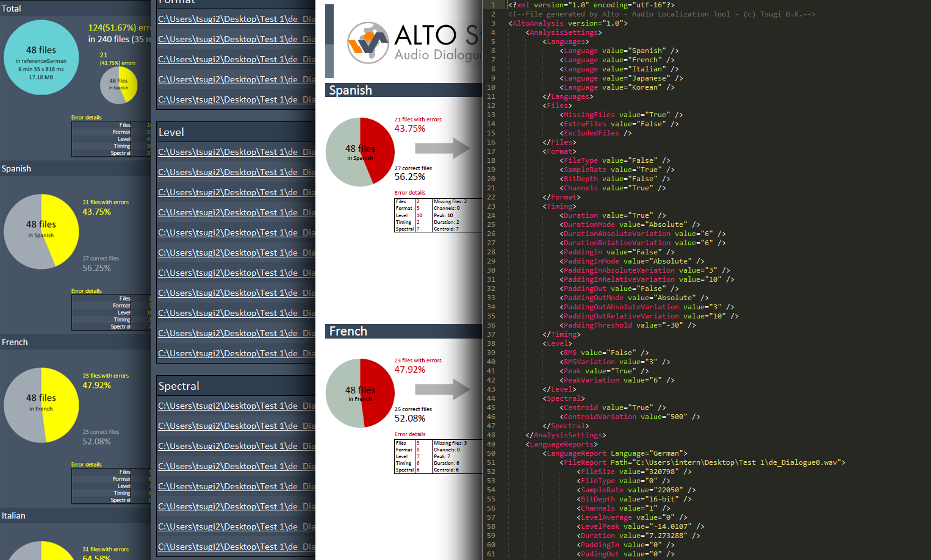Click the PaddingThreshold value="-30" XML line

pos(628,325)
